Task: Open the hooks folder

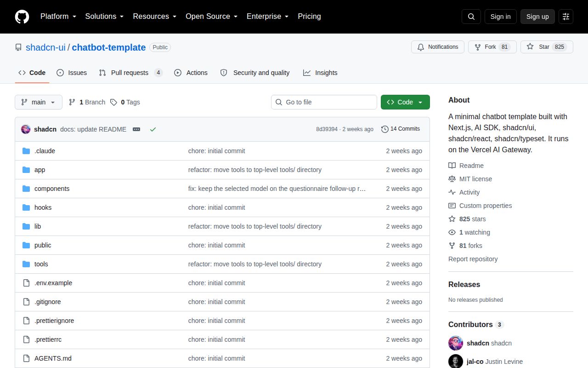Action: coord(43,207)
